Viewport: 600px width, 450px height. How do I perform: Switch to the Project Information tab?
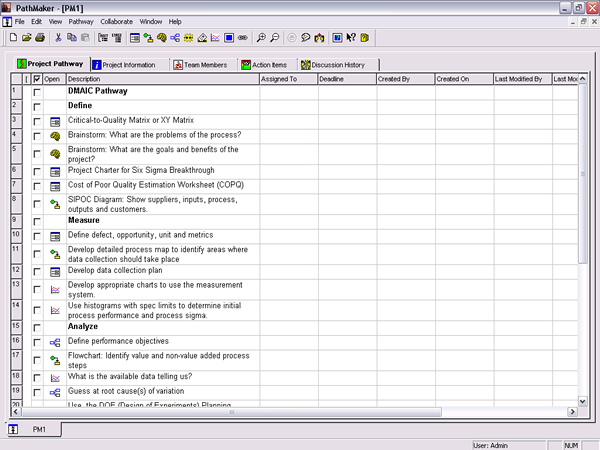pos(129,65)
